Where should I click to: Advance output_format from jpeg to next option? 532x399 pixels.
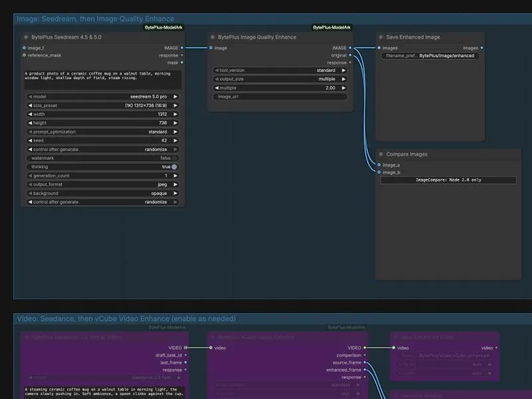[x=176, y=185]
